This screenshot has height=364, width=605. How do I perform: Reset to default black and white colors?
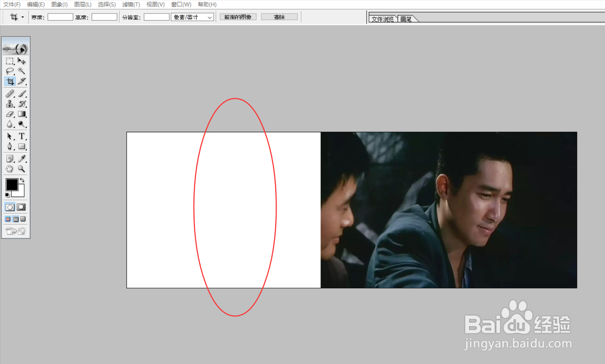click(x=7, y=195)
